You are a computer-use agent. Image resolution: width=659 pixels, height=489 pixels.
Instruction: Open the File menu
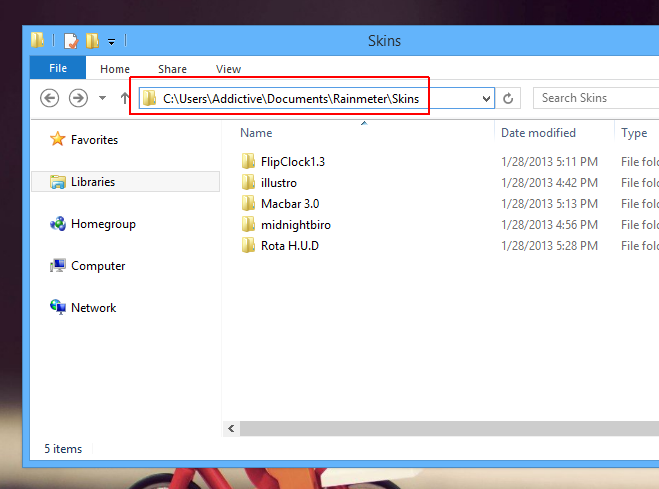(x=57, y=68)
